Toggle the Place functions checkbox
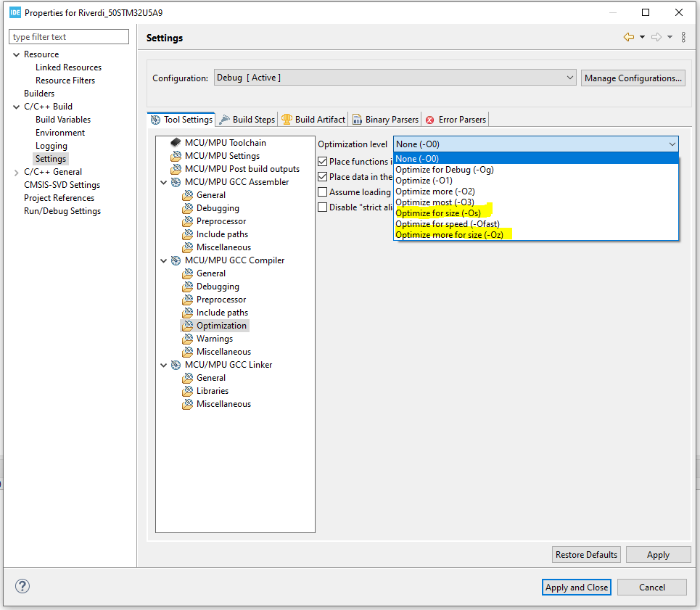Viewport: 700px width, 610px height. point(322,162)
